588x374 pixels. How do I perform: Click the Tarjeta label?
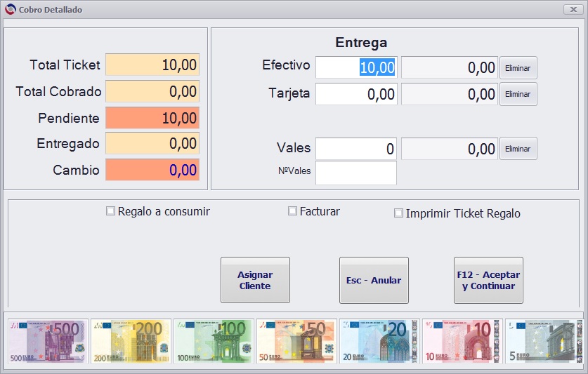pos(289,93)
